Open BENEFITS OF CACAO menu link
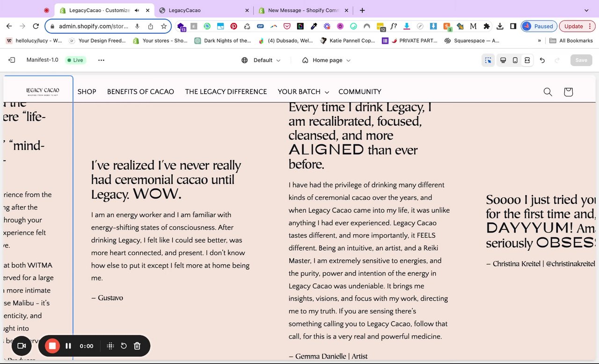Screen dimensions: 599x364 pyautogui.click(x=140, y=92)
